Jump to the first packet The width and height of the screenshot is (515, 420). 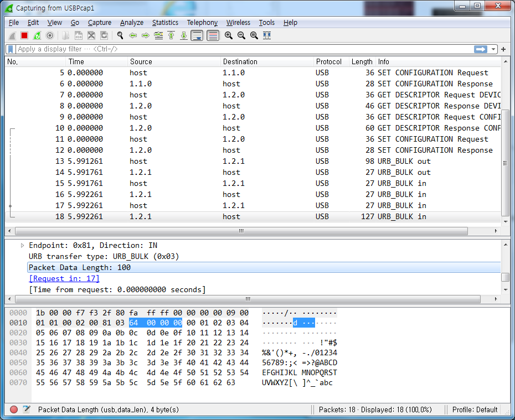pyautogui.click(x=171, y=35)
